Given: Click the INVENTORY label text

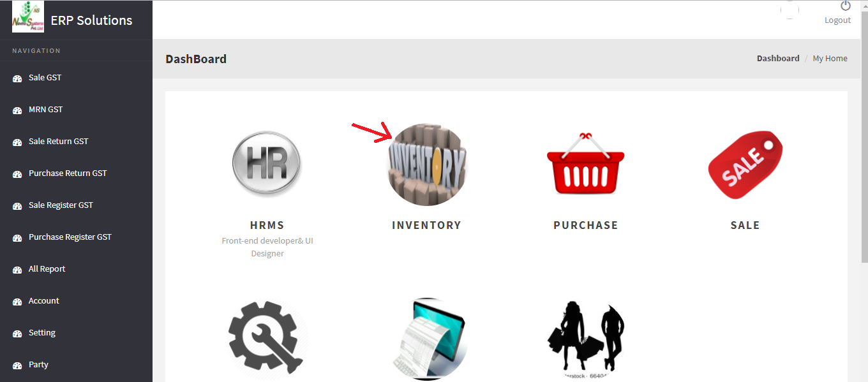Looking at the screenshot, I should point(426,225).
